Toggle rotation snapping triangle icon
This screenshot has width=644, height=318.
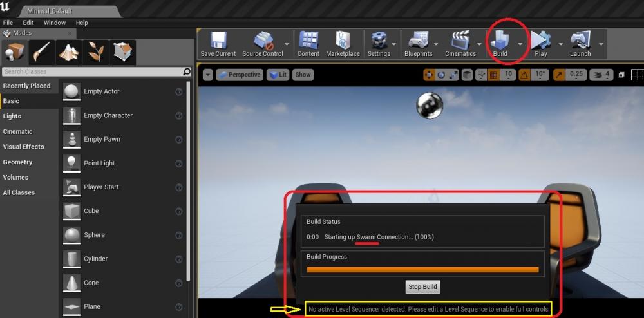[x=525, y=75]
